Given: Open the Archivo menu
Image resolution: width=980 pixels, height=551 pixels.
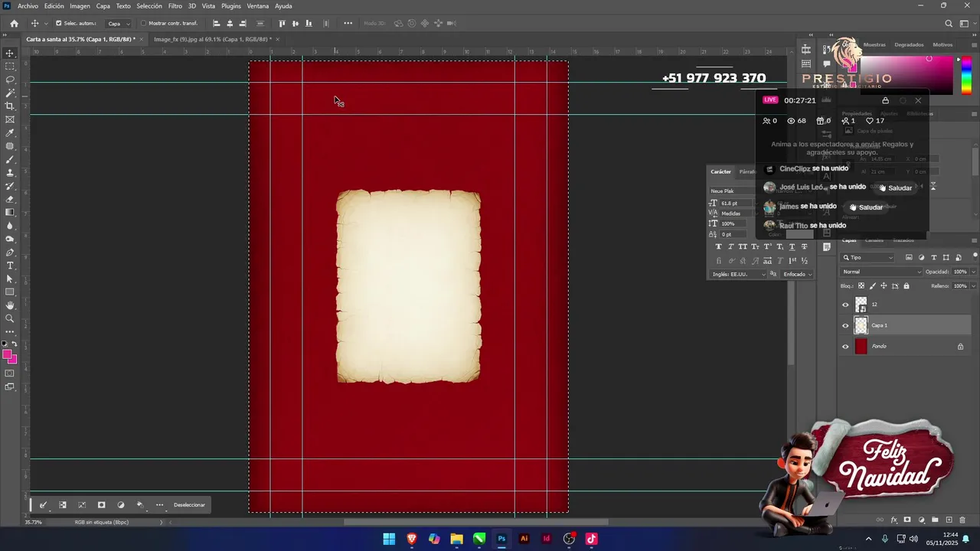Looking at the screenshot, I should (x=28, y=6).
